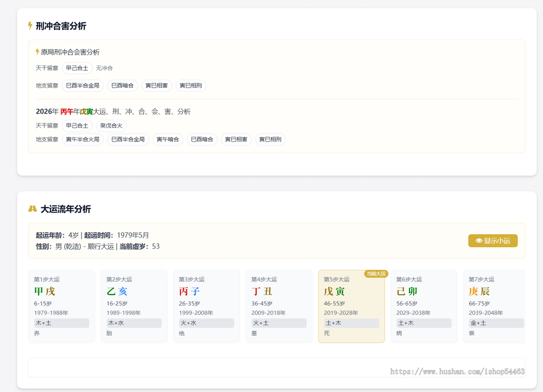Click the red 丙午 text in 2026年 heading

tap(67, 112)
